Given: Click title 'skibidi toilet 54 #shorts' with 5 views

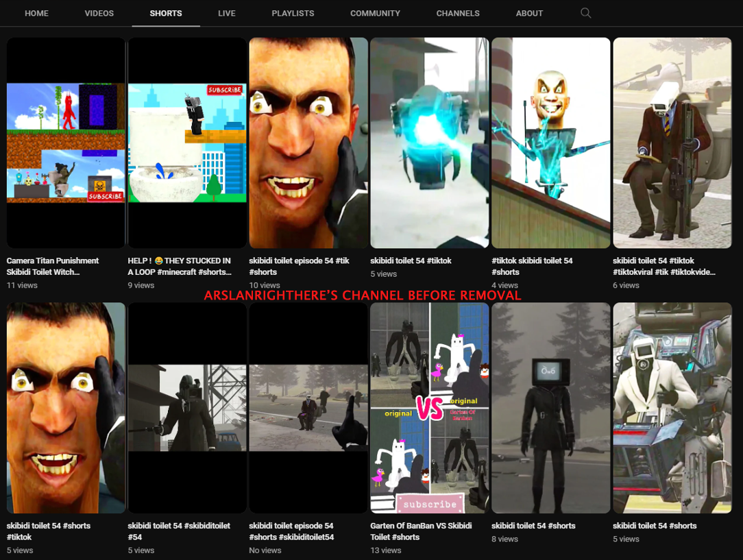Looking at the screenshot, I should 655,526.
